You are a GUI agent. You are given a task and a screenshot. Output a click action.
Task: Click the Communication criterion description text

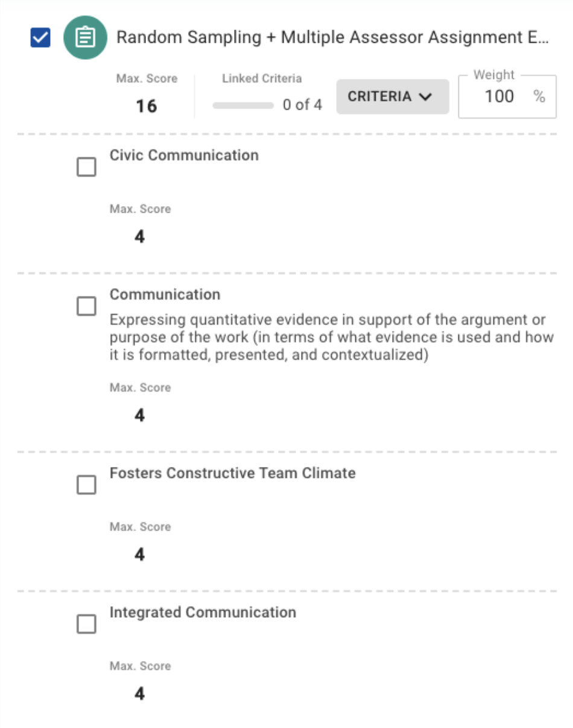(x=331, y=337)
